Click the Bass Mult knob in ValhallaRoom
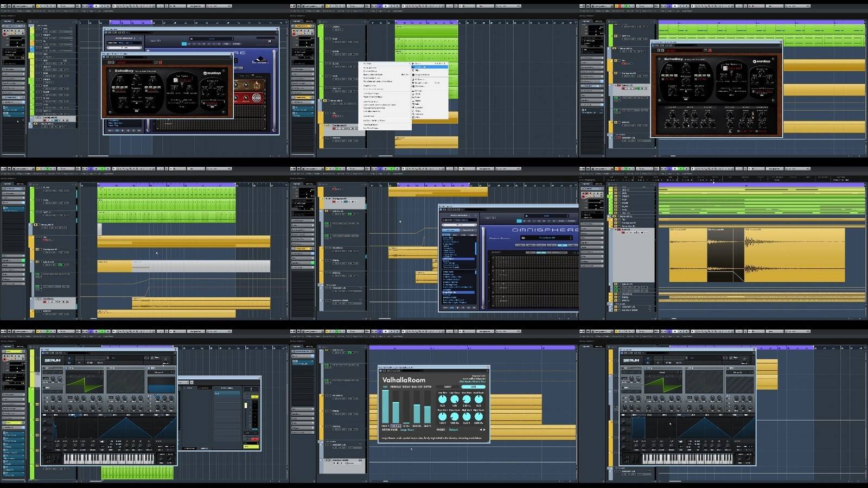868x488 pixels. coord(443,416)
